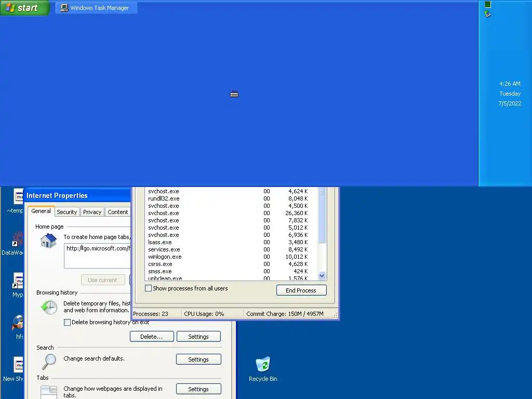
Task: Select svchost.exe row using 4,624 K
Action: 231,191
